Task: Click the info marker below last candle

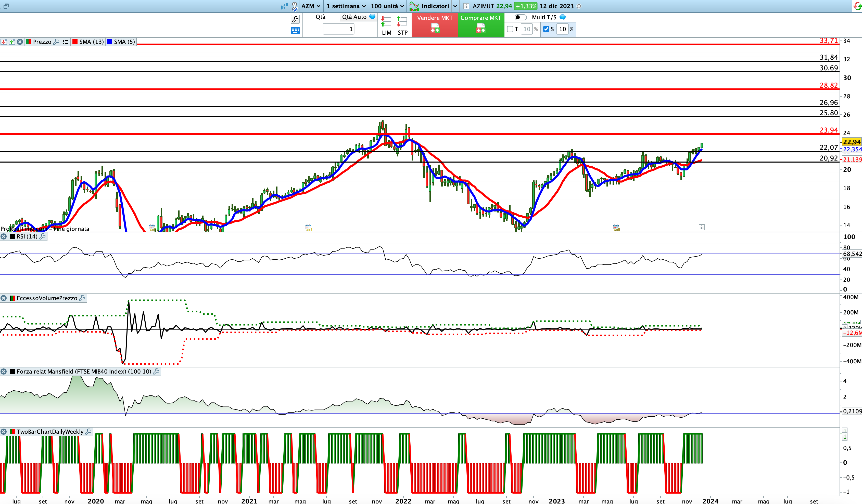Action: [x=702, y=227]
